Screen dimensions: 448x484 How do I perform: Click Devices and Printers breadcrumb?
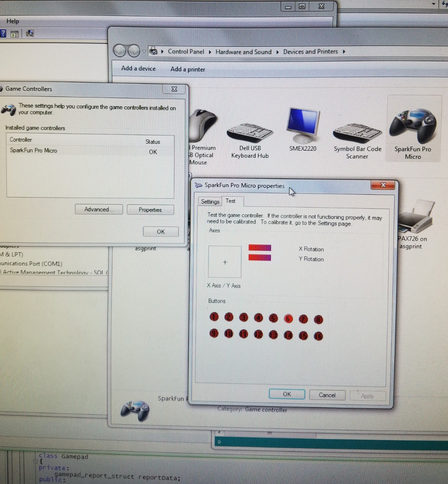311,52
